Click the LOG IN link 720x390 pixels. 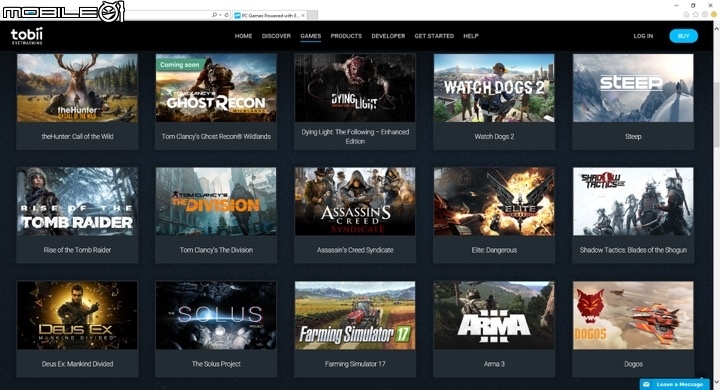[x=643, y=36]
